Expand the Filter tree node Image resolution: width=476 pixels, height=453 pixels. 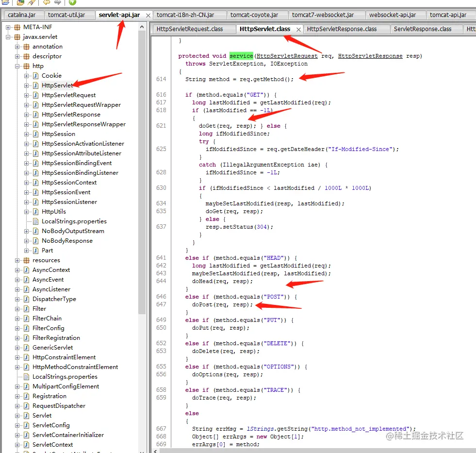pyautogui.click(x=17, y=309)
